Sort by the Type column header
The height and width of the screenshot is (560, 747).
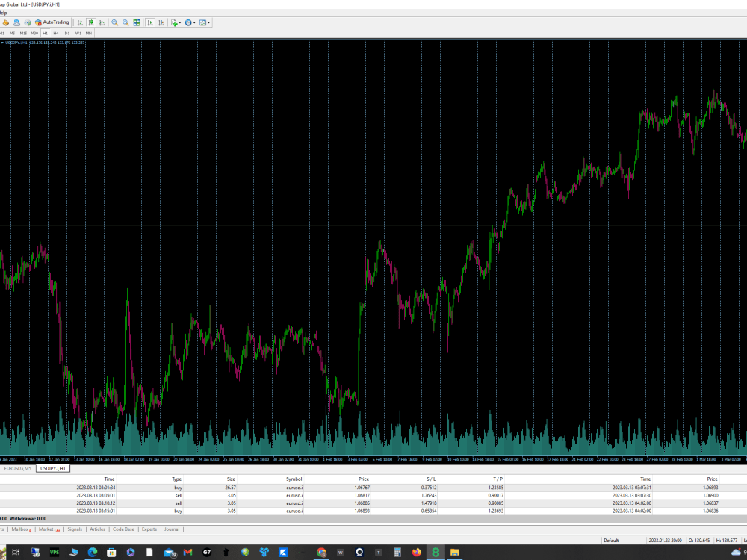177,479
